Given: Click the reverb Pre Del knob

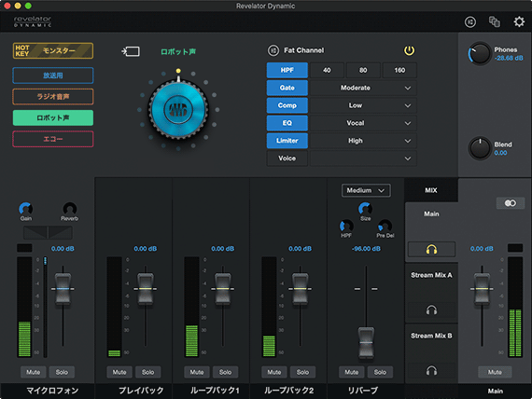Looking at the screenshot, I should [385, 227].
